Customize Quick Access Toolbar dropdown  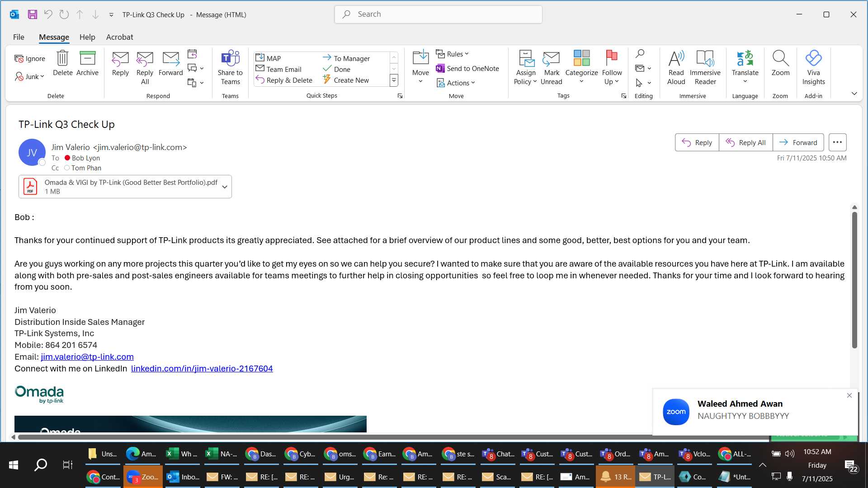coord(111,15)
